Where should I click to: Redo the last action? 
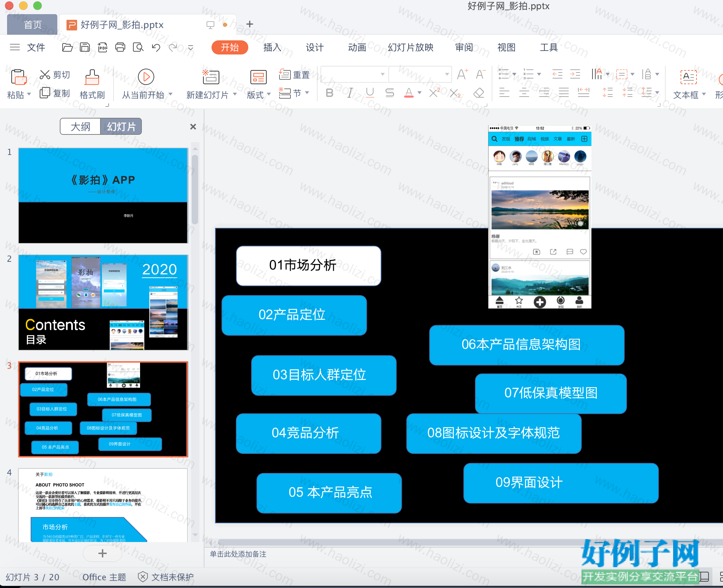coord(173,47)
